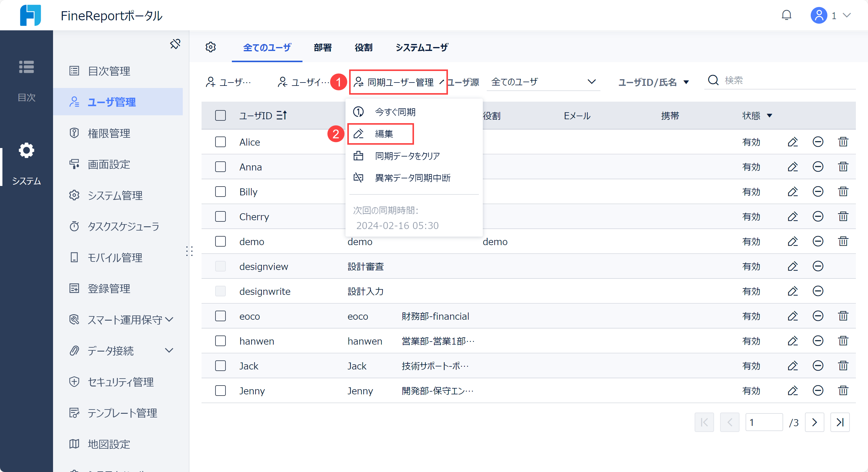Image resolution: width=868 pixels, height=472 pixels.
Task: Click the 検索 search field
Action: pyautogui.click(x=785, y=81)
